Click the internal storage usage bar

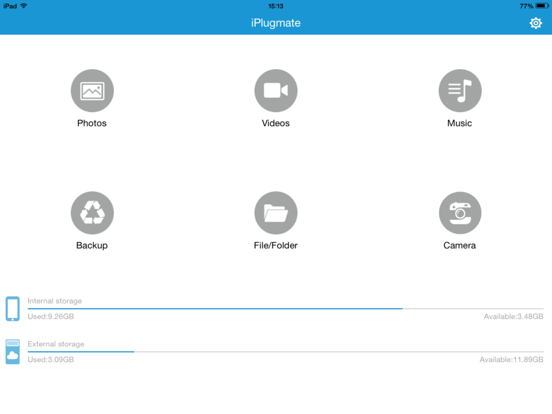[x=286, y=309]
